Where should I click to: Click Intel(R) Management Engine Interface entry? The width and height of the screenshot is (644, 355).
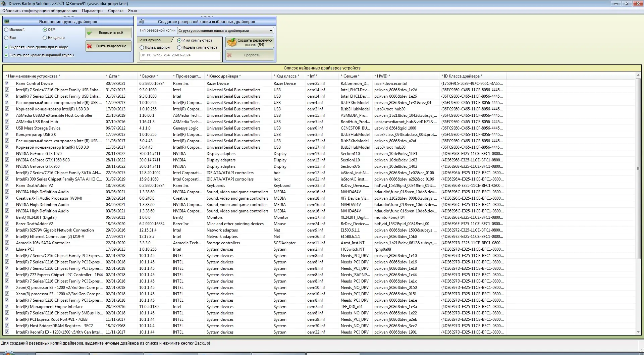point(49,306)
